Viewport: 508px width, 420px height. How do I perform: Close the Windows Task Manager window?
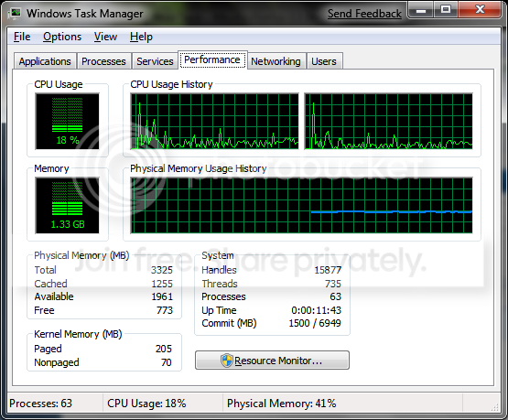(x=480, y=10)
